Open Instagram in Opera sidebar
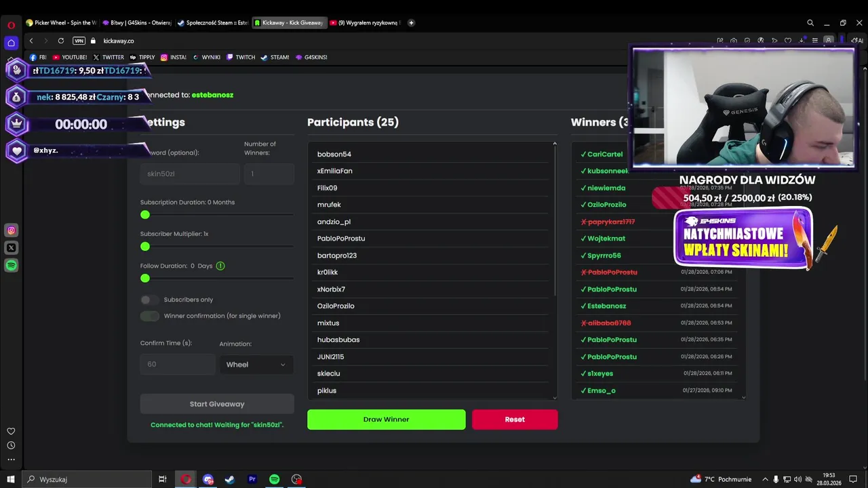Screen dimensions: 868x488 click(11, 230)
